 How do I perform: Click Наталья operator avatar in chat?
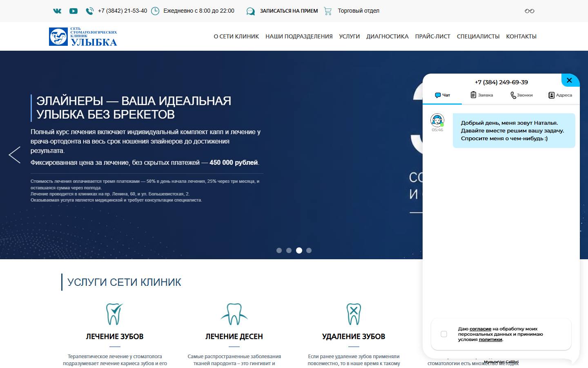(x=437, y=120)
